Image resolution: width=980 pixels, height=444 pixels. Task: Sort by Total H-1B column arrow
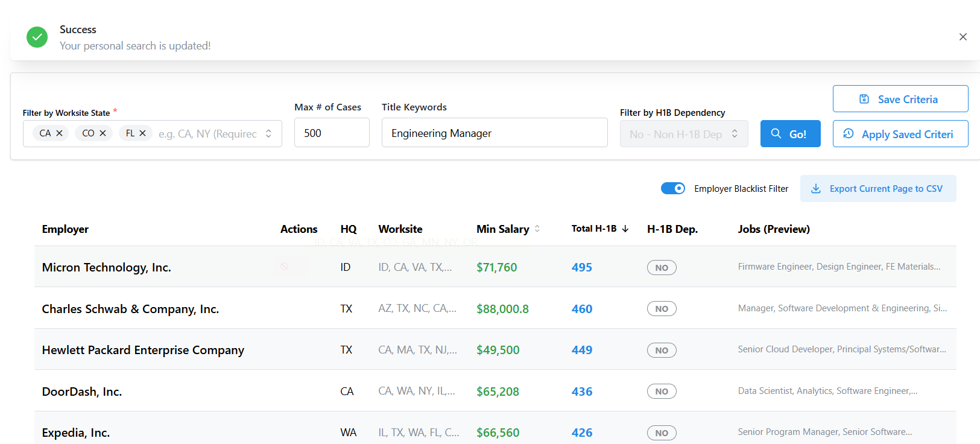coord(625,229)
